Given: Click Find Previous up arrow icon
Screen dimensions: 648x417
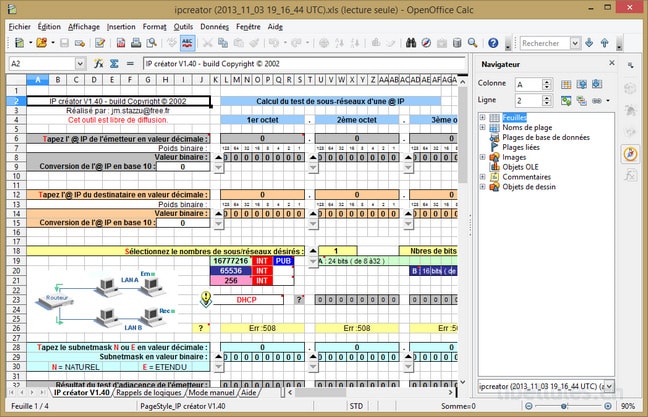Looking at the screenshot, I should pos(605,43).
